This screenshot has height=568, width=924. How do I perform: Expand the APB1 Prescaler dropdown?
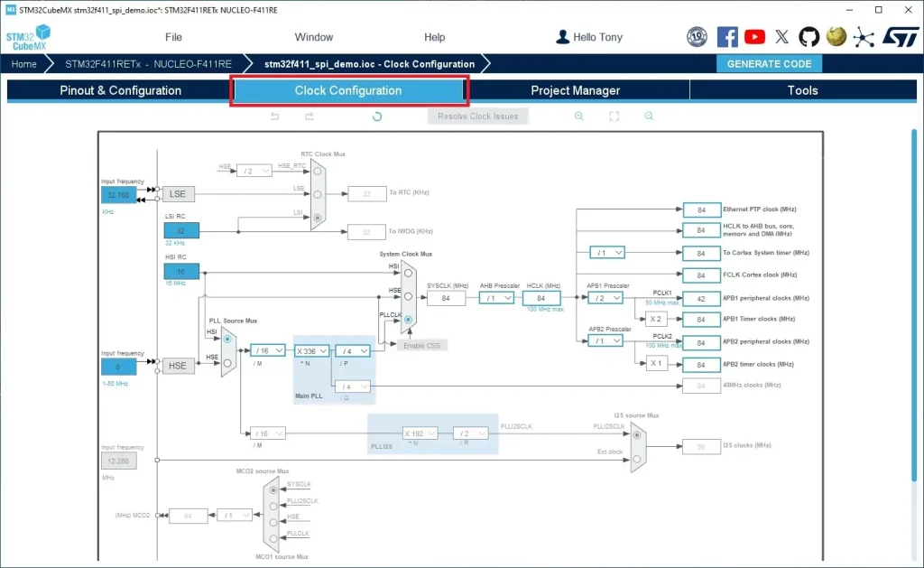pos(605,298)
